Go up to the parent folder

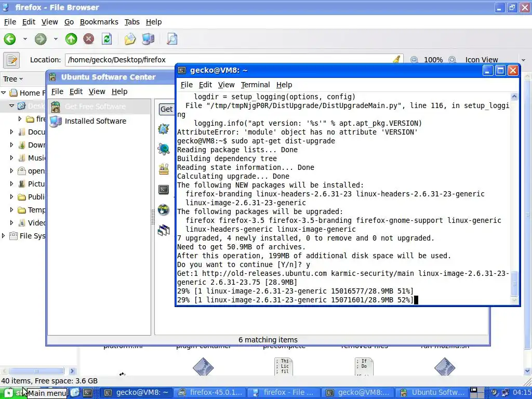click(71, 39)
